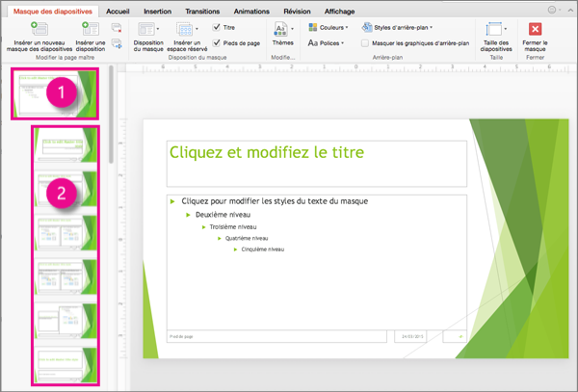
Task: Open the Transitions tab
Action: click(203, 9)
